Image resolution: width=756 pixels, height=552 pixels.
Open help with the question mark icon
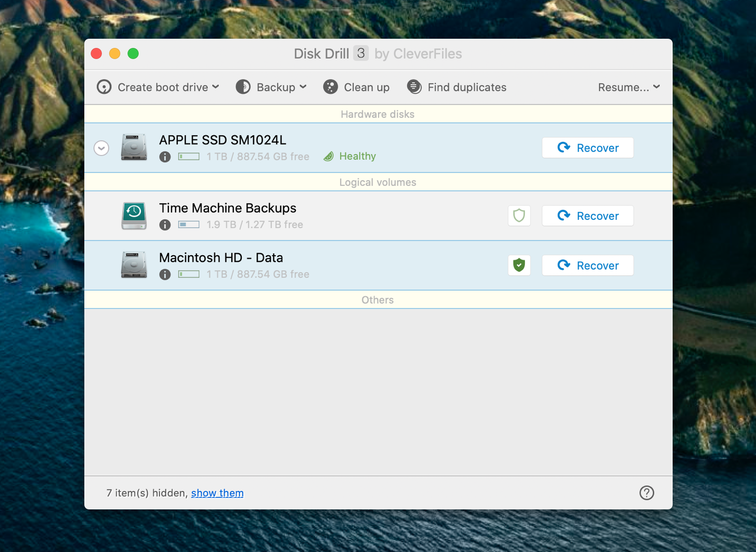646,493
